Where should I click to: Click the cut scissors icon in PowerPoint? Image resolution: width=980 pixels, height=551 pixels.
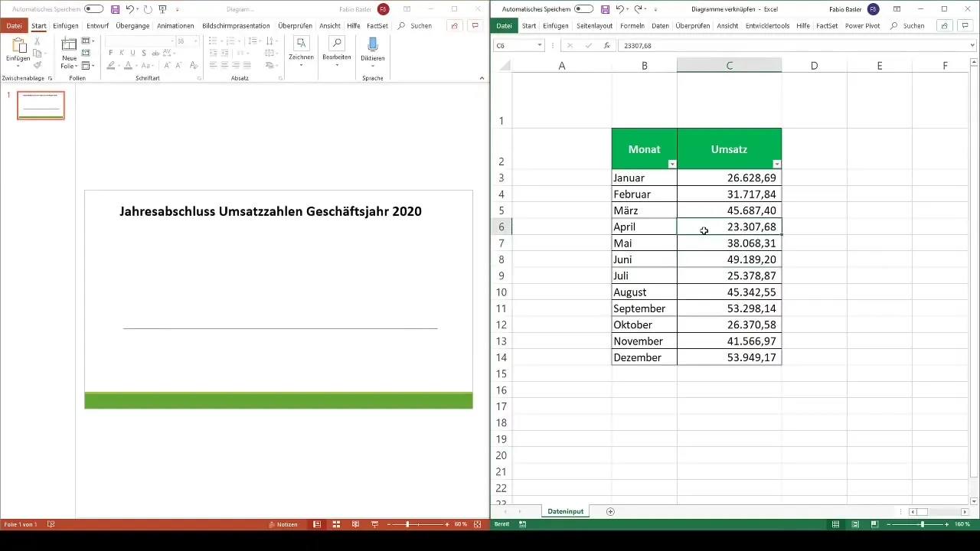37,41
